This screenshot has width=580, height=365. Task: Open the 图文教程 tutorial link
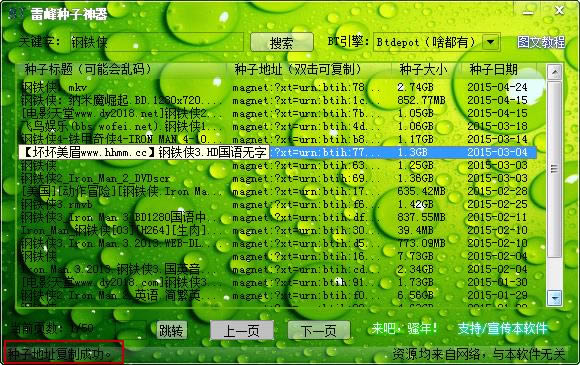pyautogui.click(x=541, y=42)
